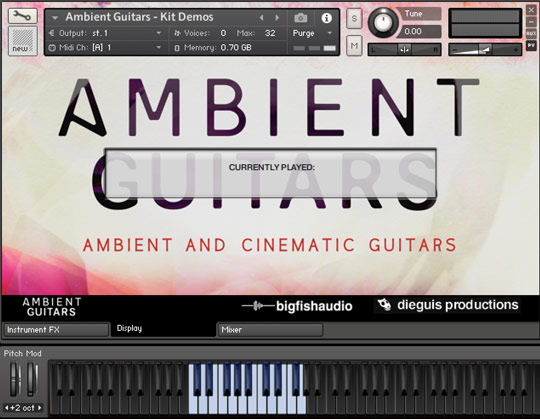Open instrument edit mode with wrench icon
Screen dimensions: 540x419
(23, 16)
